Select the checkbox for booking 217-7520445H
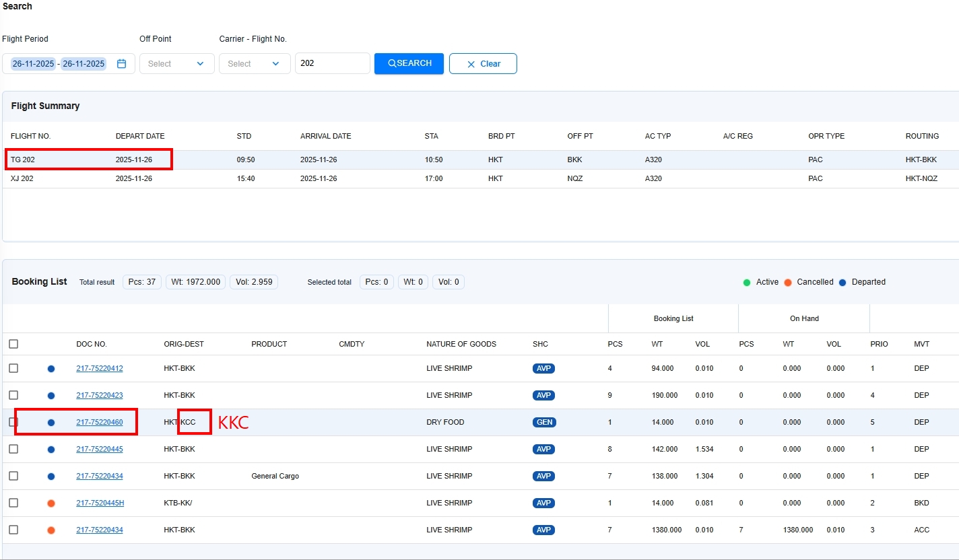This screenshot has height=560, width=959. tap(13, 503)
